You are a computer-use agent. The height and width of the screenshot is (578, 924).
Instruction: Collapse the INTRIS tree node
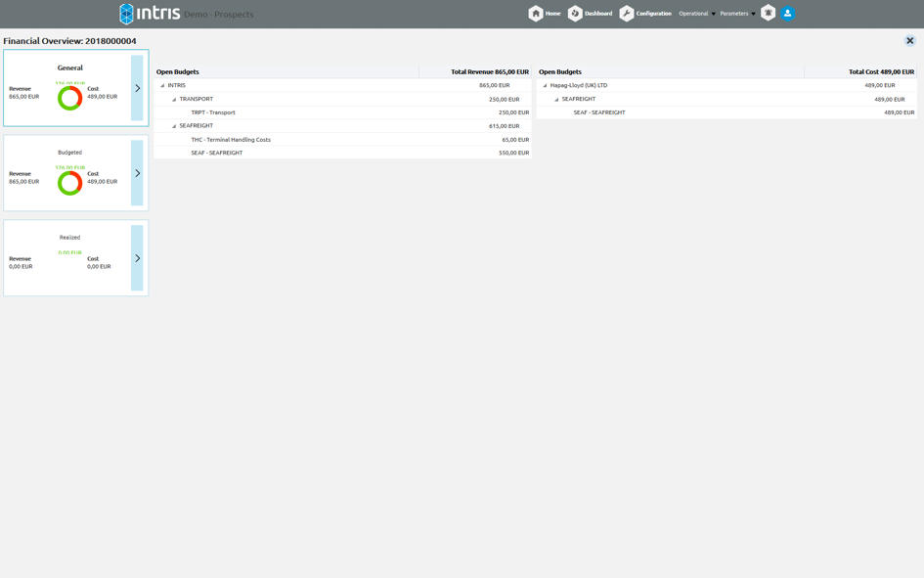[x=162, y=86]
